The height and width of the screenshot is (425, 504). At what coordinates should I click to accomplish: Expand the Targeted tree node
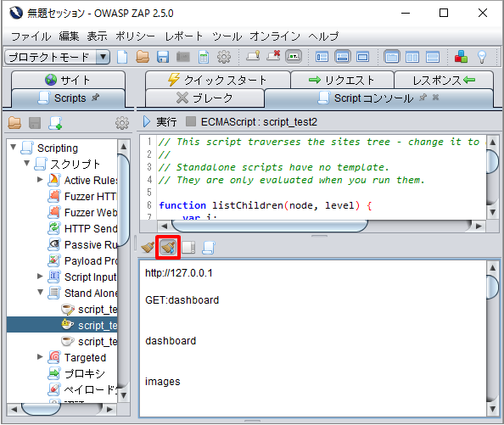point(40,356)
